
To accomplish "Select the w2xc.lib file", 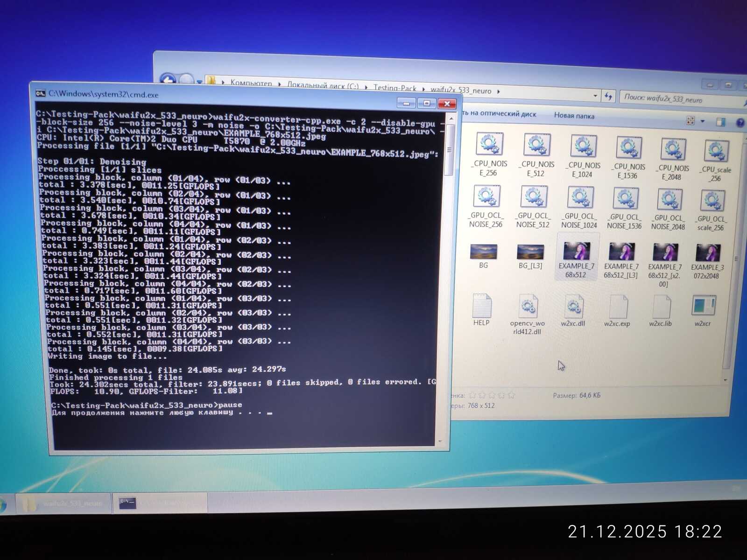I will pyautogui.click(x=661, y=312).
